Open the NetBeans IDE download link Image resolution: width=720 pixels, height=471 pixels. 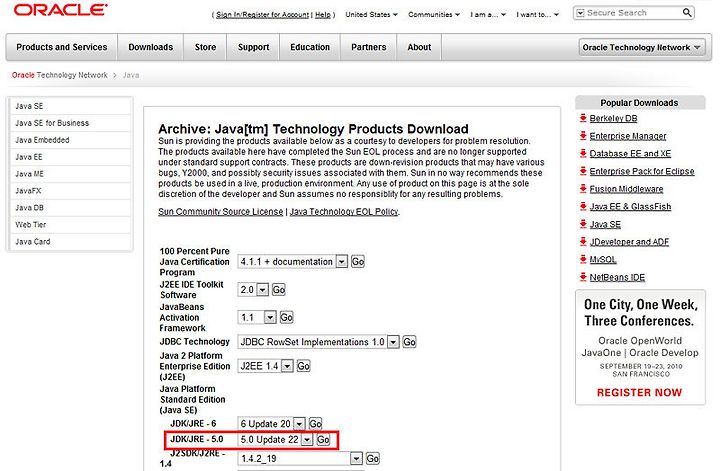coord(617,277)
